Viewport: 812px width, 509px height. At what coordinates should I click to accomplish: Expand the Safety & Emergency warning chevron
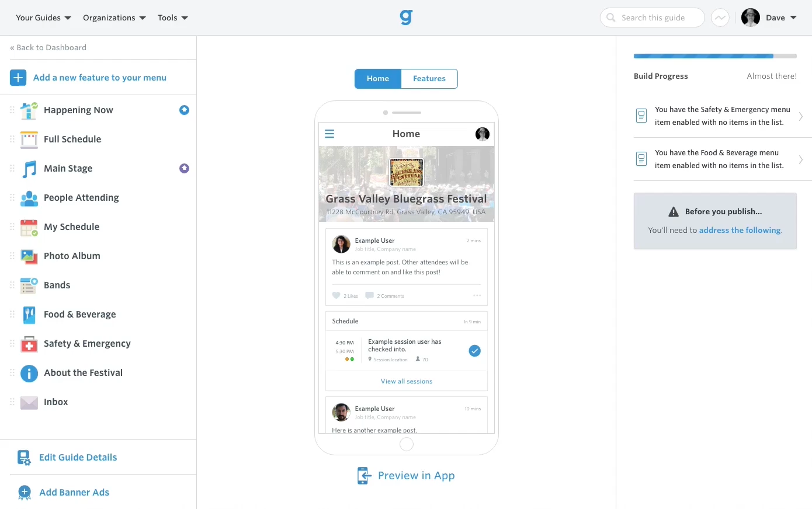click(800, 116)
